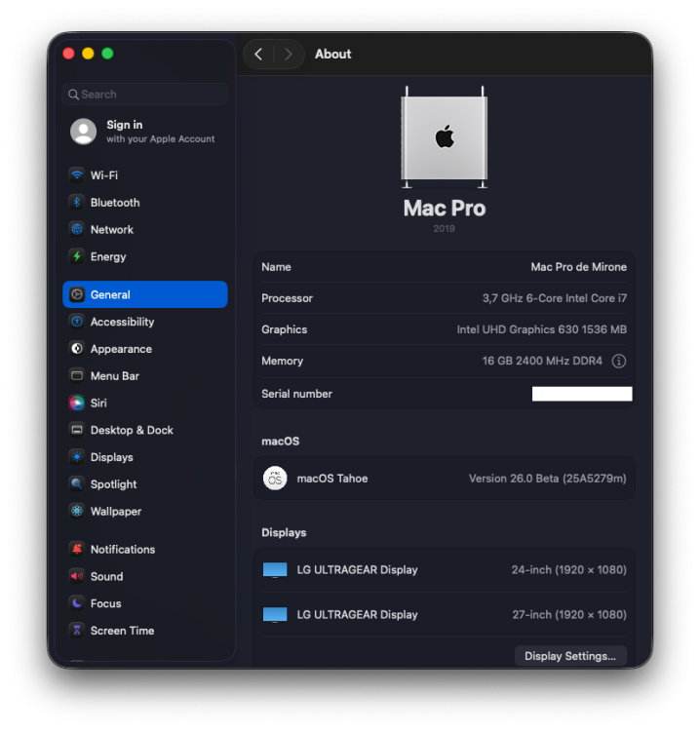Screen dimensions: 700x731
Task: Click the Focus moon icon
Action: [77, 603]
